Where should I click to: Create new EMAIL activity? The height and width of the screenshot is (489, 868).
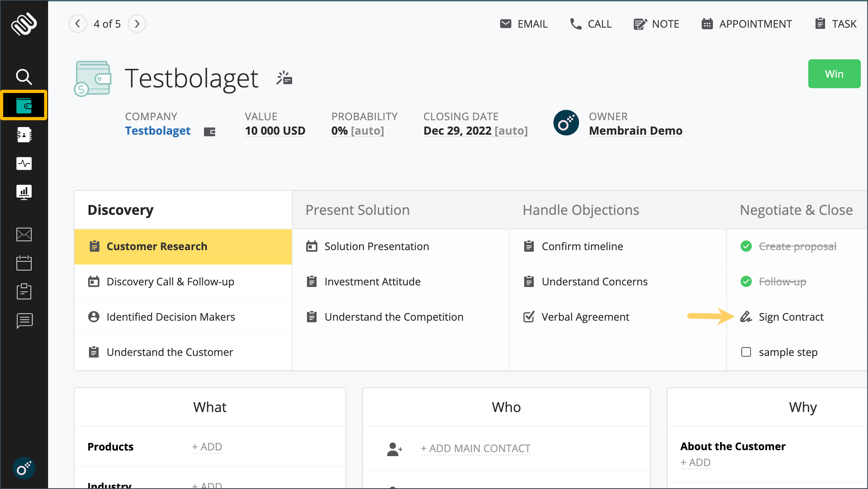524,24
